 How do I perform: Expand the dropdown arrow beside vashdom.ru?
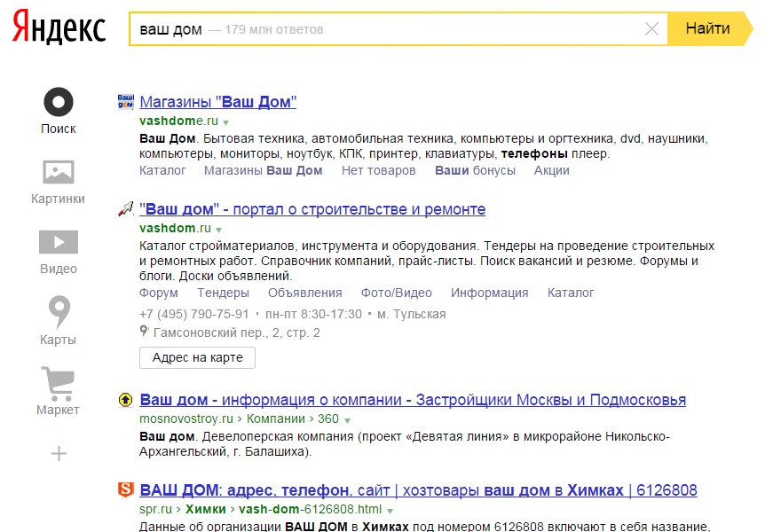(x=219, y=229)
